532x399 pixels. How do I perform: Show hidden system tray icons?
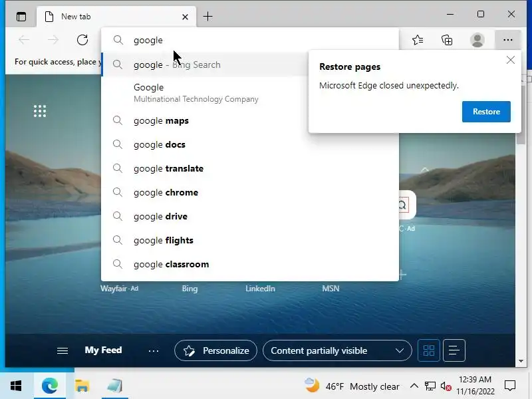(414, 386)
